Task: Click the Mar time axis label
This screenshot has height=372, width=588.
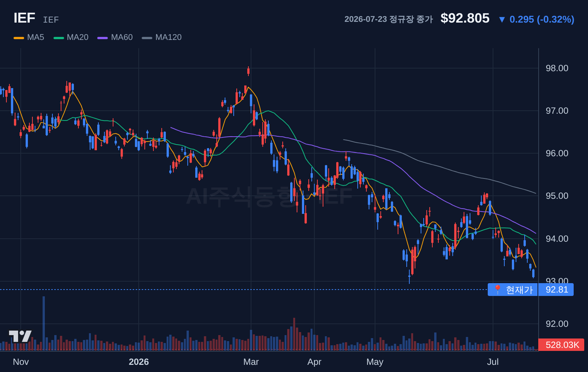Action: point(251,362)
